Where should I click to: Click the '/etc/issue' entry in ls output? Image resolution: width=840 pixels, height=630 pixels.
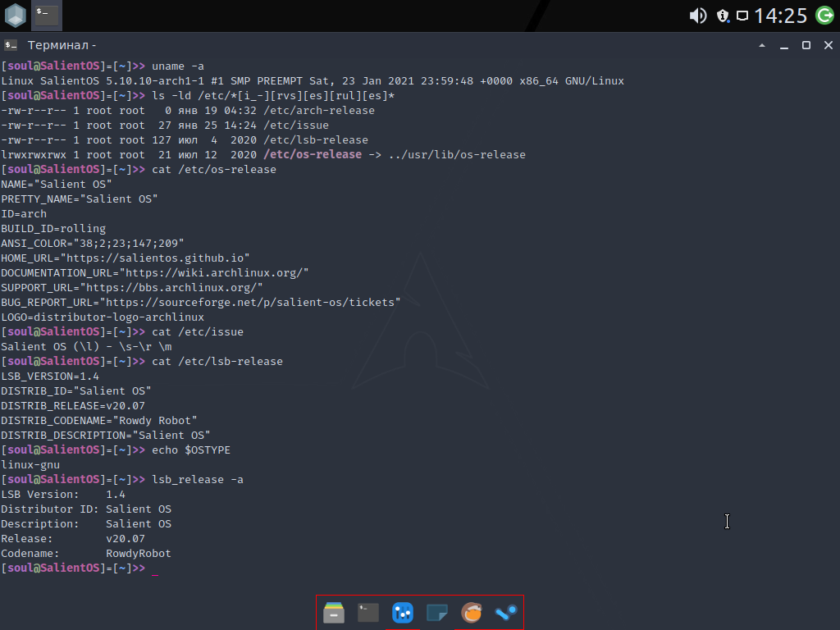pos(295,126)
